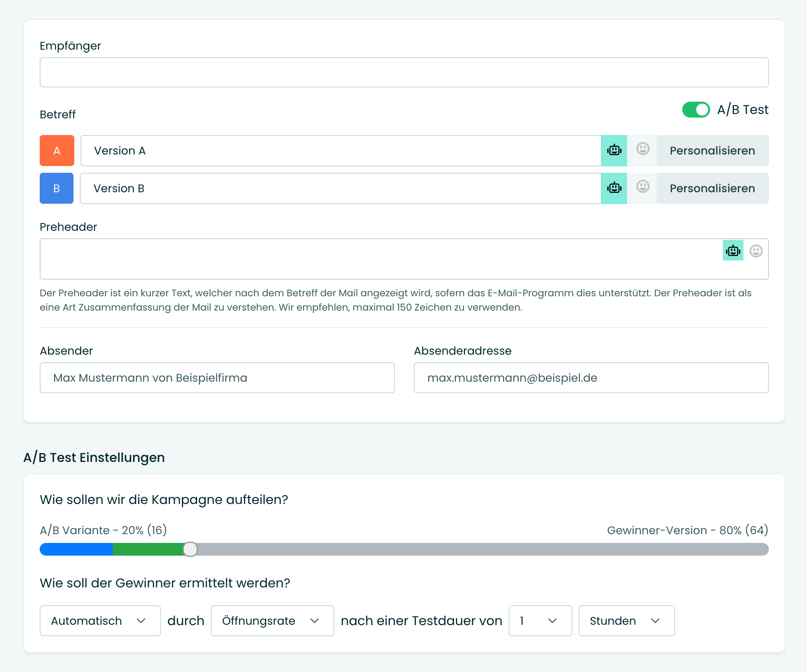Open the emoji picker for Version B subject
The image size is (807, 672).
tap(643, 187)
